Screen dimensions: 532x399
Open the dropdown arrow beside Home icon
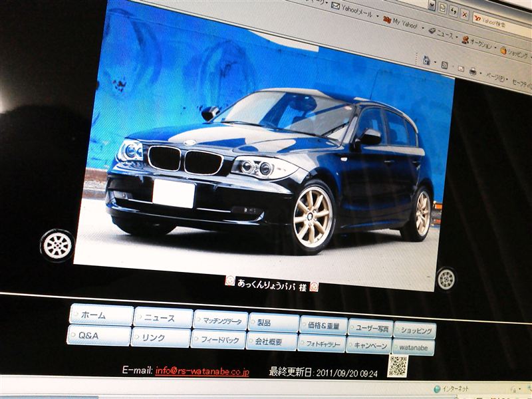pyautogui.click(x=435, y=63)
